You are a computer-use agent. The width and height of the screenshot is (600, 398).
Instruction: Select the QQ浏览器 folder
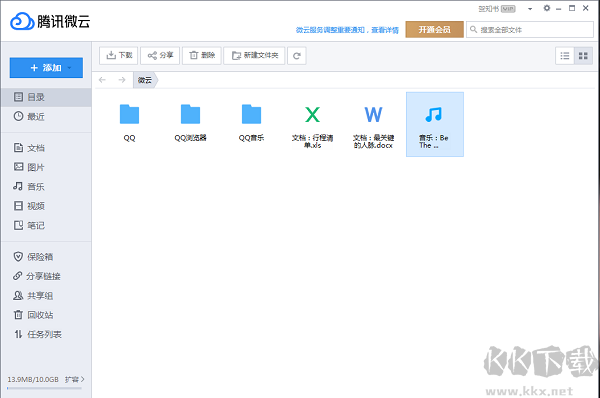point(191,123)
